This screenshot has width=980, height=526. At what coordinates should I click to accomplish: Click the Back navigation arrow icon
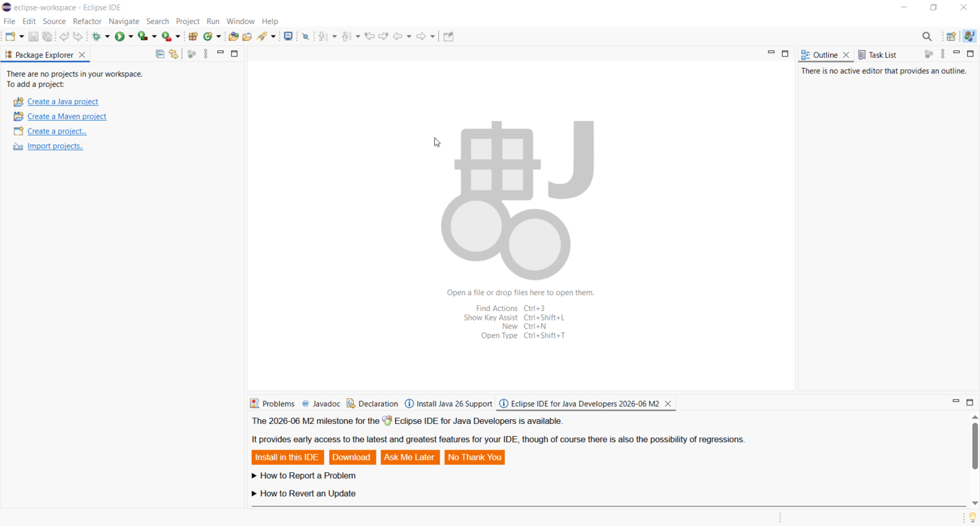[398, 37]
